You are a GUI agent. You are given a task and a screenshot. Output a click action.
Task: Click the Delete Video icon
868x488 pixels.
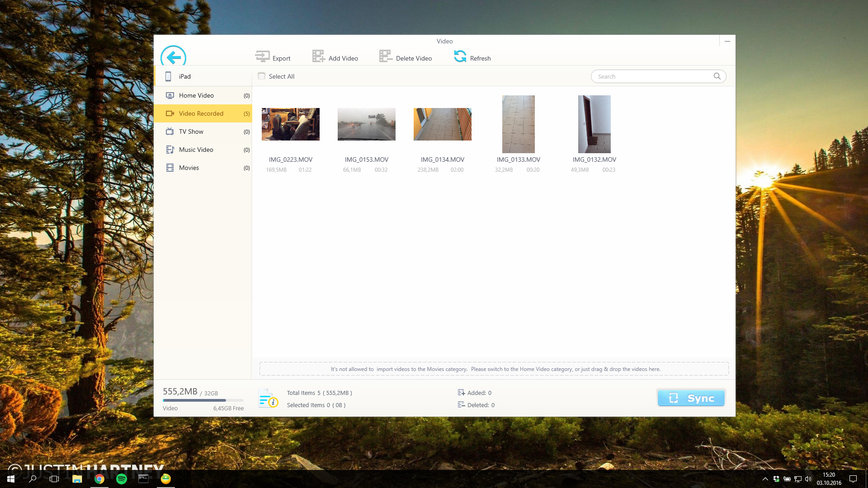(385, 56)
